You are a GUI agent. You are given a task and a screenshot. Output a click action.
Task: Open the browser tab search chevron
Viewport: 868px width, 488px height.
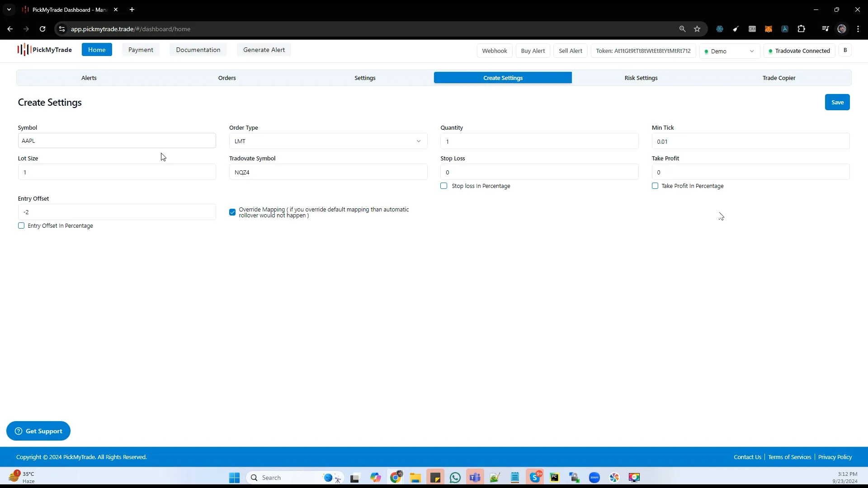pos(9,9)
